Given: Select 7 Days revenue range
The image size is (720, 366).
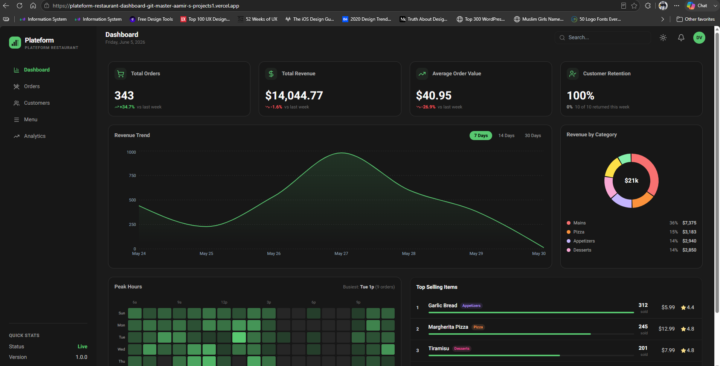Looking at the screenshot, I should (x=481, y=135).
